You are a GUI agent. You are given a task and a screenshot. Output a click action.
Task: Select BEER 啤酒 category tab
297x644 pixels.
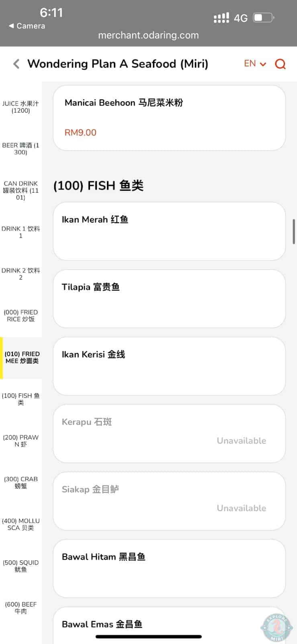click(20, 149)
